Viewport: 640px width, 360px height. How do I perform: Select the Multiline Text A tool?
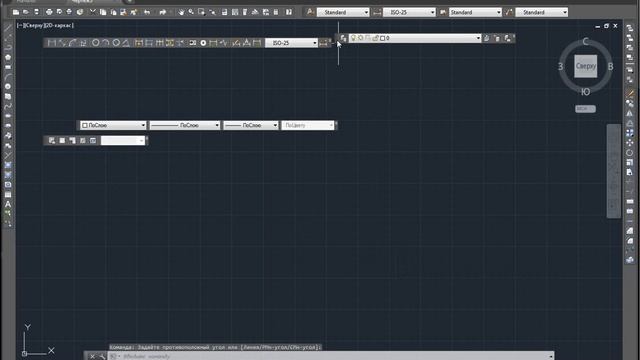pos(8,204)
